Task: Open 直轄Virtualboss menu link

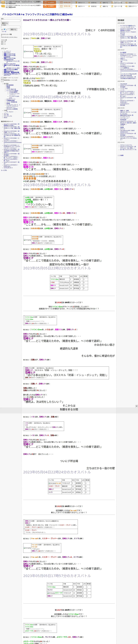Action: pyautogui.click(x=9, y=71)
